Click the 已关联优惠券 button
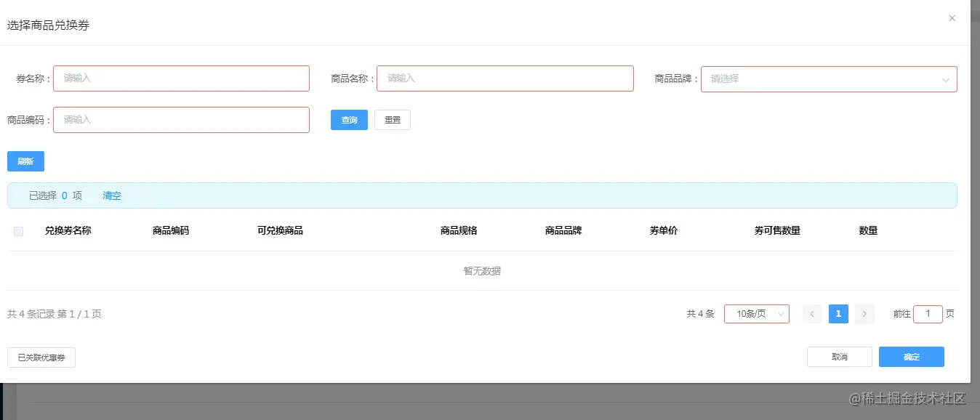The height and width of the screenshot is (420, 980). tap(41, 358)
